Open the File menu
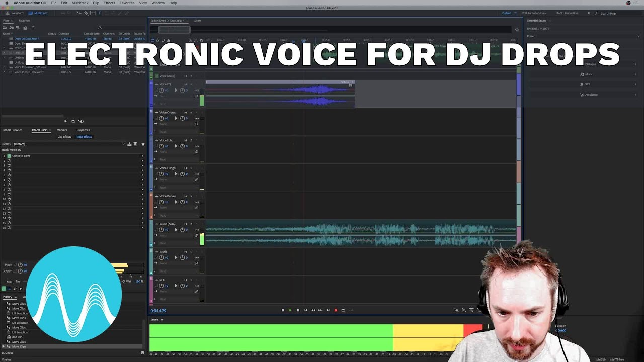This screenshot has width=644, height=362. click(53, 3)
